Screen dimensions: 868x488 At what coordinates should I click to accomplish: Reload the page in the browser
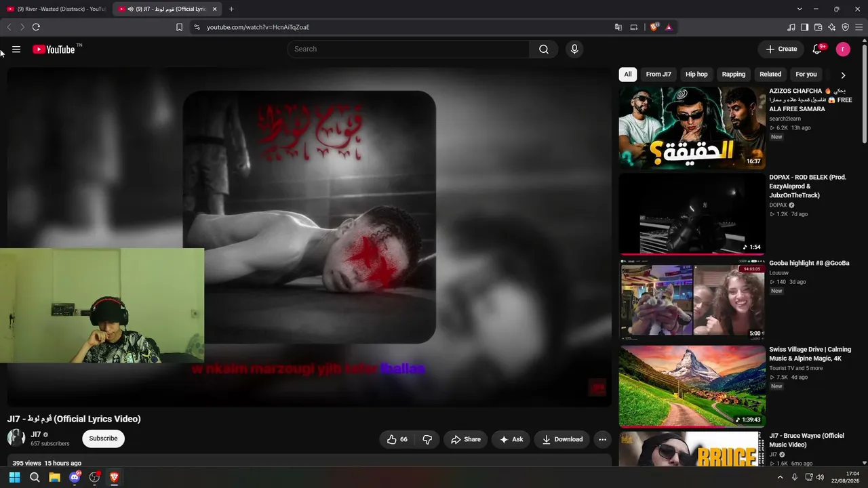click(36, 27)
